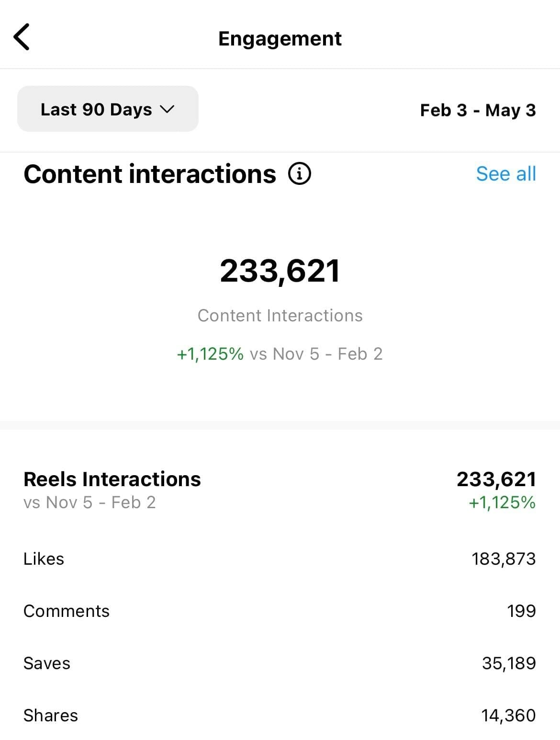The height and width of the screenshot is (740, 560).
Task: Select the Likes row showing 183,873
Action: pos(280,558)
